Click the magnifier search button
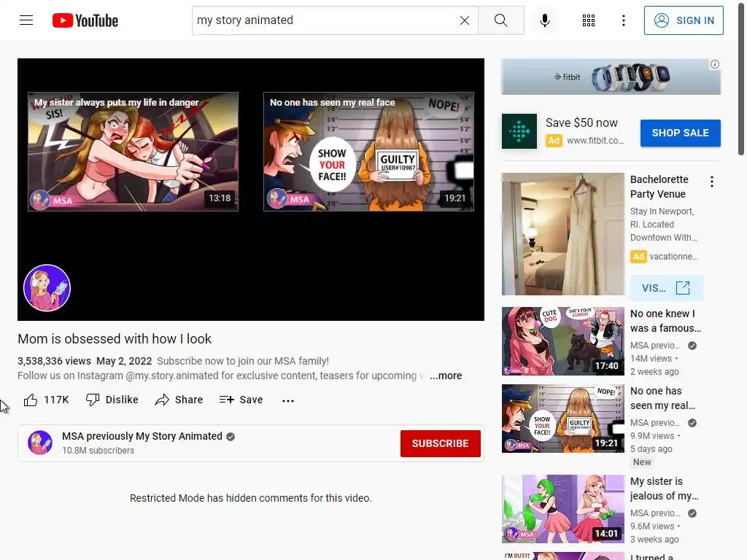 coord(500,20)
